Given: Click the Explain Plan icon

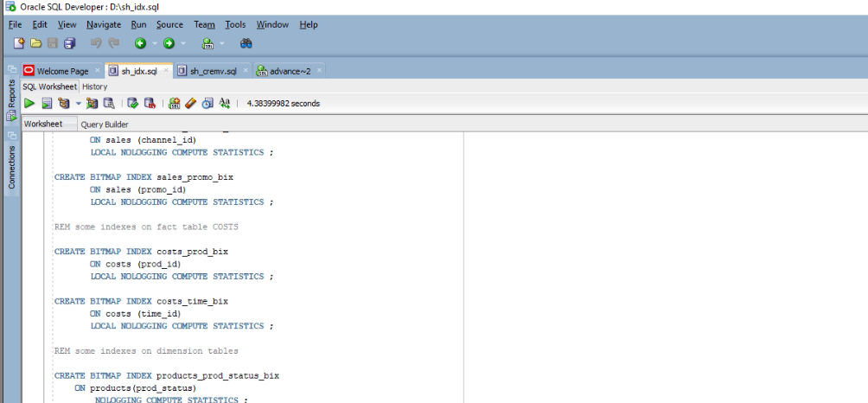Looking at the screenshot, I should tap(64, 103).
